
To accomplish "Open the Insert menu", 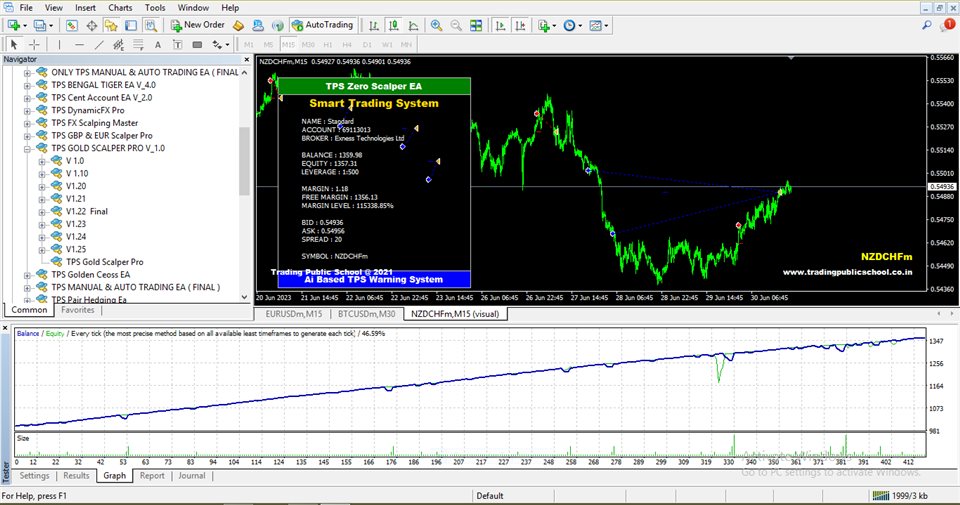I will (85, 7).
